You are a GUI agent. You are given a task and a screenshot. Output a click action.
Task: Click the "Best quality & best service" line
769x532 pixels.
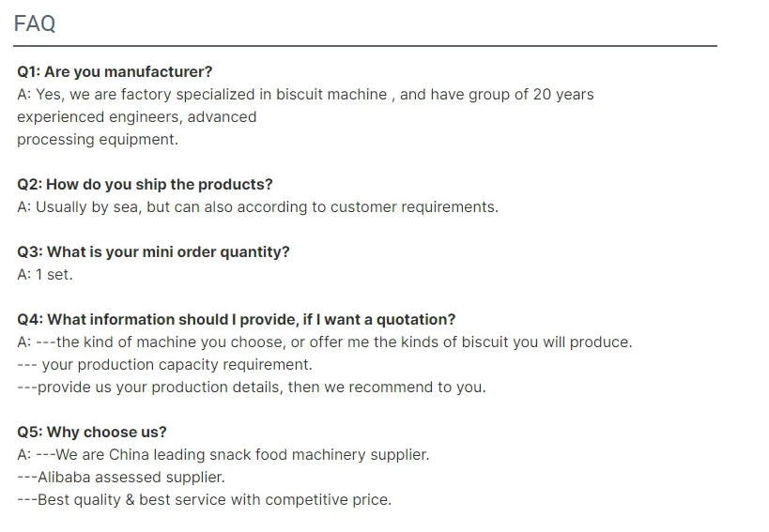(x=205, y=499)
